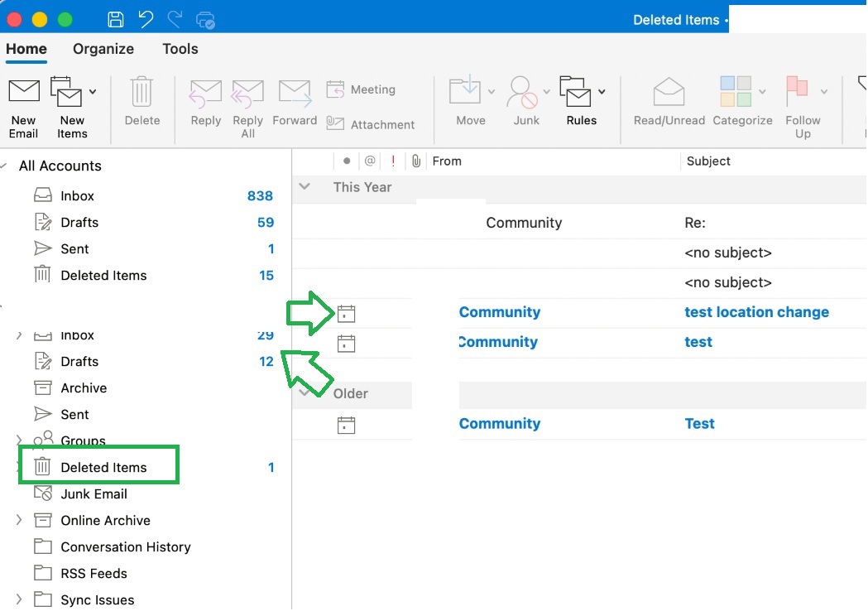
Task: Open the Junk dropdown arrow
Action: click(546, 92)
